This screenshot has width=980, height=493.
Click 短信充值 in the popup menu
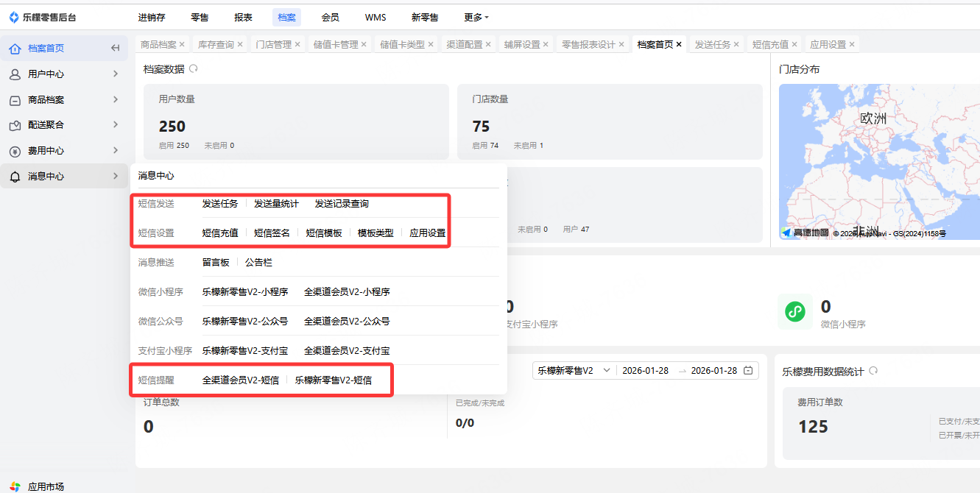coord(220,233)
